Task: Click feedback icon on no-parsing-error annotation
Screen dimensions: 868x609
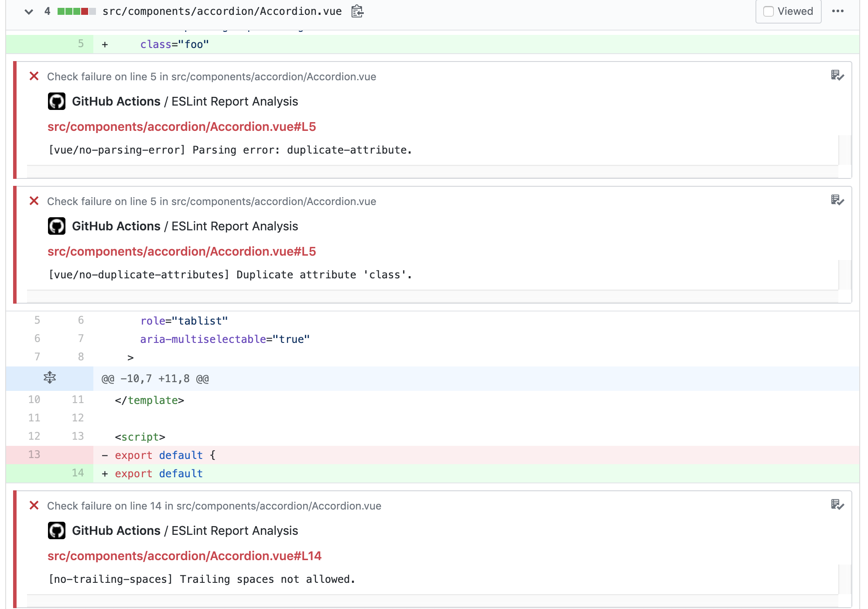Action: (837, 75)
